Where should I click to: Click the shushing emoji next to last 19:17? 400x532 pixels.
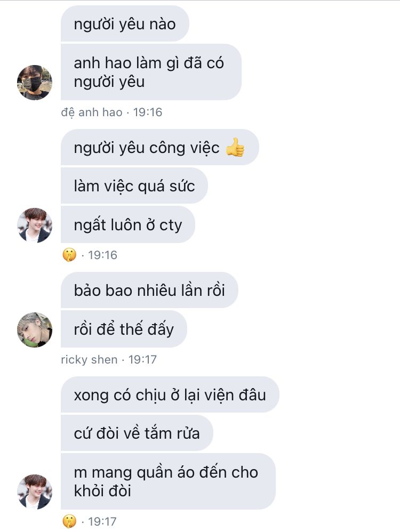pos(69,521)
